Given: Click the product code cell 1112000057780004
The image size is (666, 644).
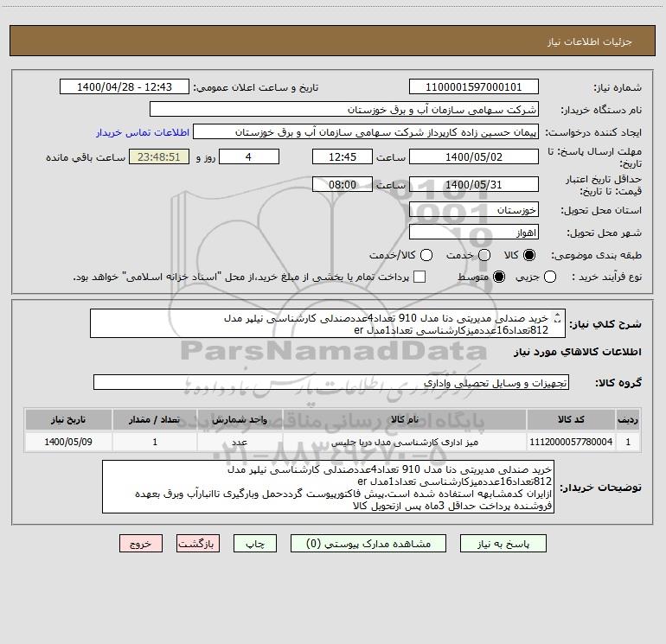Looking at the screenshot, I should (571, 442).
